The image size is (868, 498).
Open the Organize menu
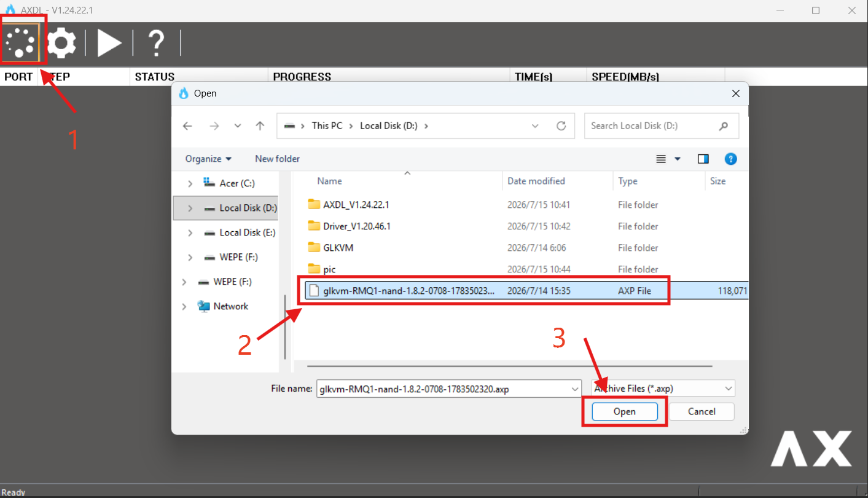coord(208,159)
